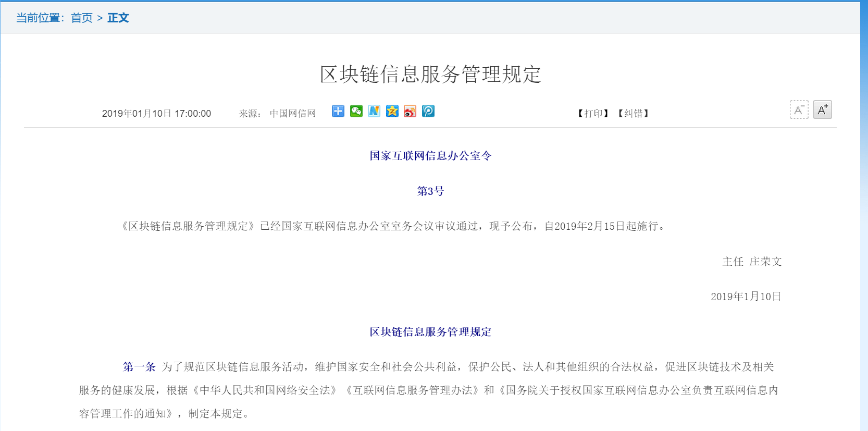
Task: Open the blue plus more-sharing icon
Action: pos(338,111)
